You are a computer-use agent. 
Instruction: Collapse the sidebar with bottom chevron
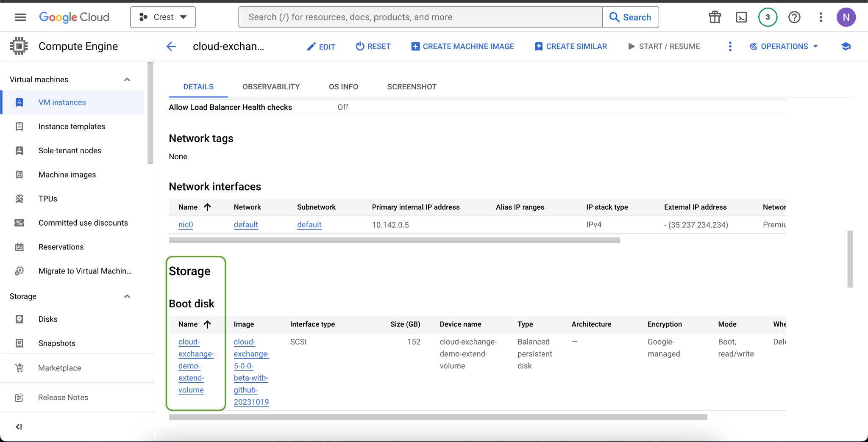[19, 427]
